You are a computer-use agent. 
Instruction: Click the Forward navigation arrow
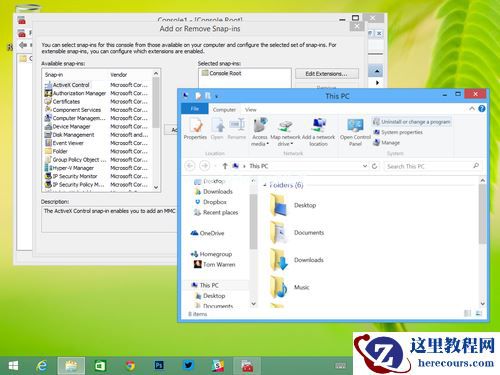click(x=205, y=166)
